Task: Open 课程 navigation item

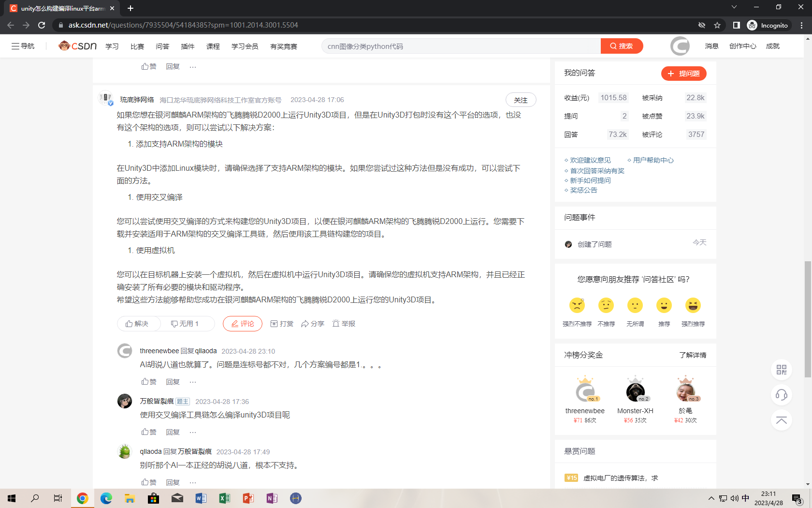Action: coord(213,46)
